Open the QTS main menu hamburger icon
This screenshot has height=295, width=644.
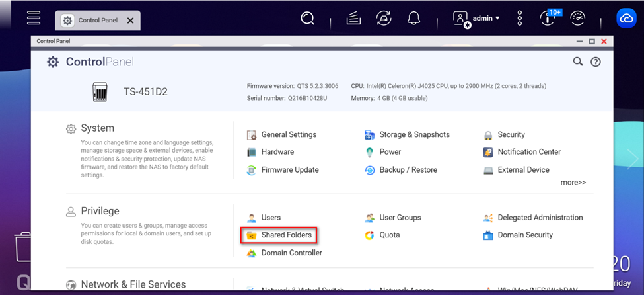pos(34,18)
